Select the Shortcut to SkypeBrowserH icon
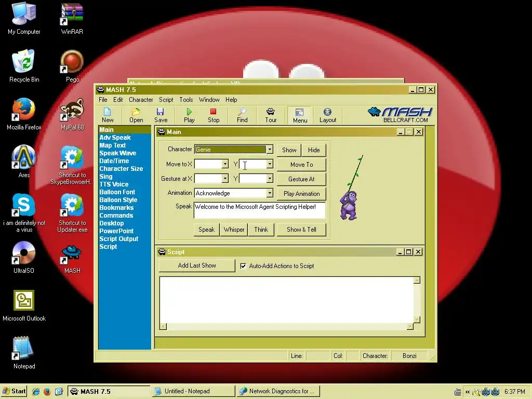Viewport: 532px width, 399px height. click(72, 165)
